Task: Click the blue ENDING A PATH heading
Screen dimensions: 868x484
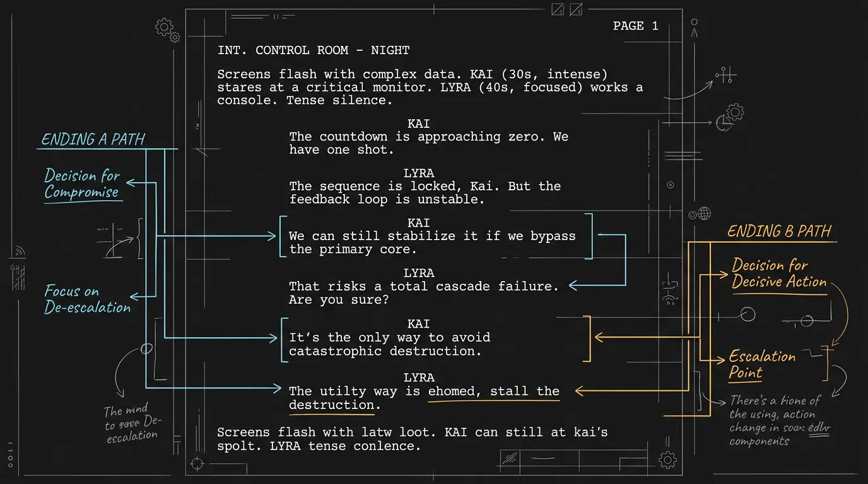Action: point(93,139)
